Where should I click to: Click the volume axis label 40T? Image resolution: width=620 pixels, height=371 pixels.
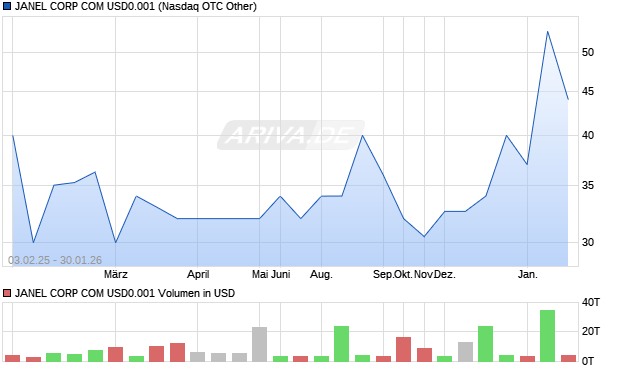[x=591, y=302]
